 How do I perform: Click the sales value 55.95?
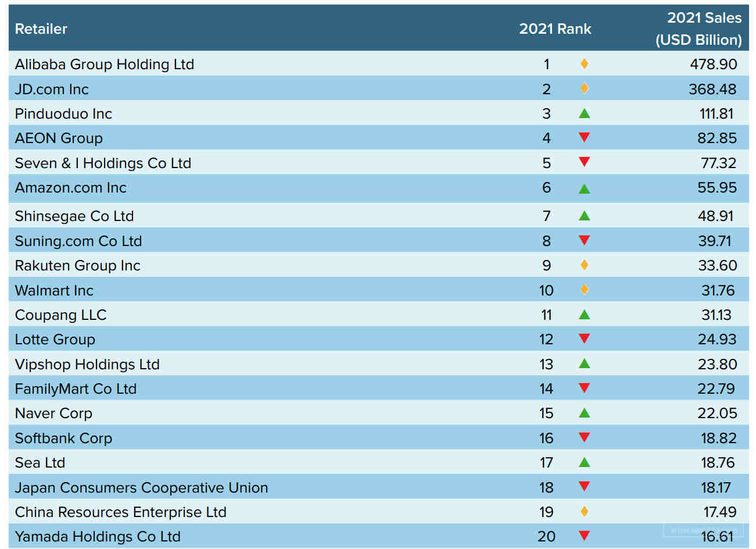click(x=717, y=188)
